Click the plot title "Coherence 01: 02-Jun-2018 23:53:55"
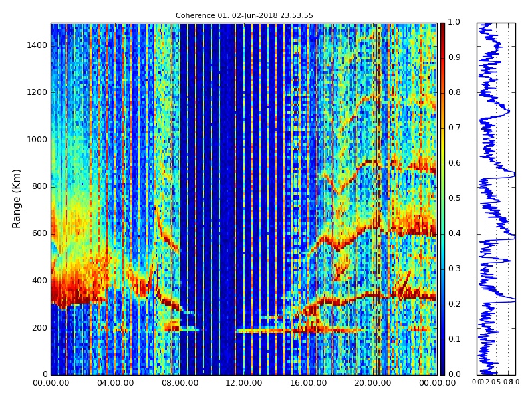Viewport: 532px width, 399px height. [x=244, y=15]
